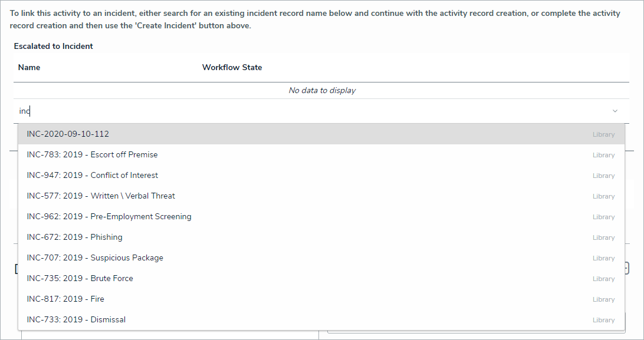644x340 pixels.
Task: Collapse the incident search dropdown chevron
Action: click(615, 111)
